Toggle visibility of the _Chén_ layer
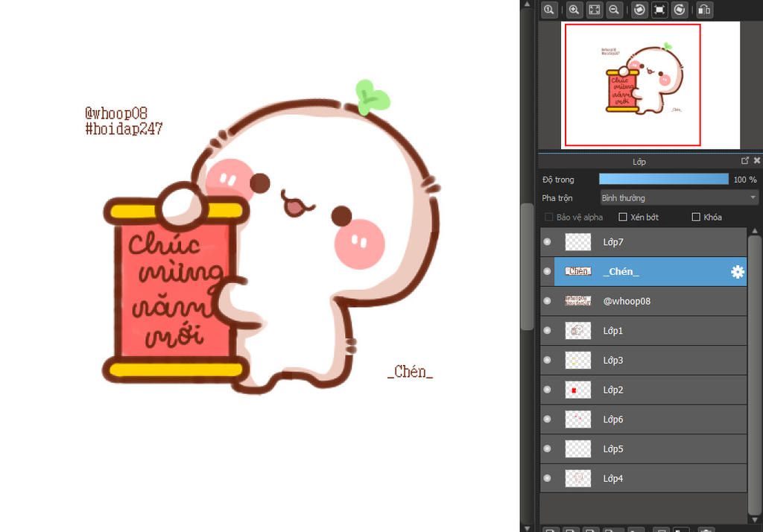Viewport: 763px width, 532px height. coord(548,272)
